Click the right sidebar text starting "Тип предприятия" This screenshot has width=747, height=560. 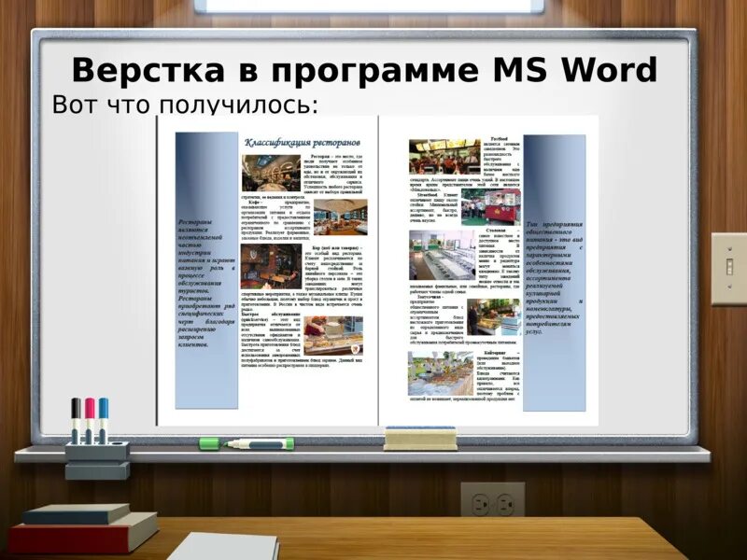[554, 277]
